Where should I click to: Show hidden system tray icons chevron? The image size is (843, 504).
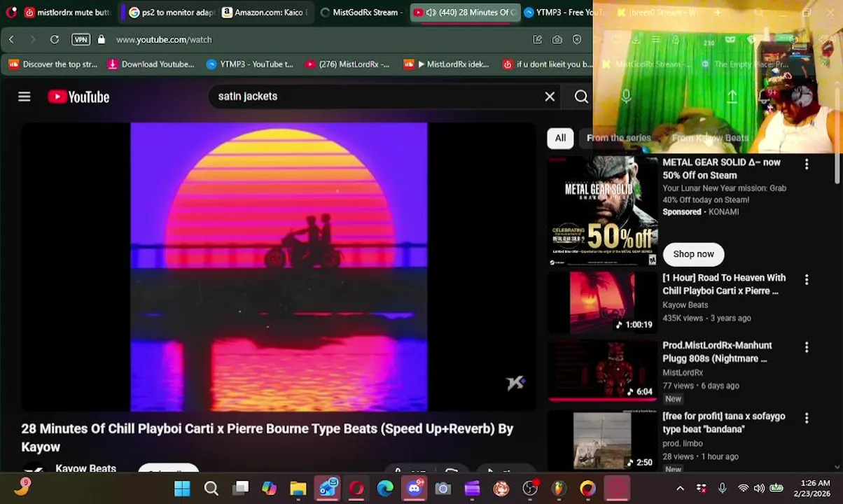point(680,489)
